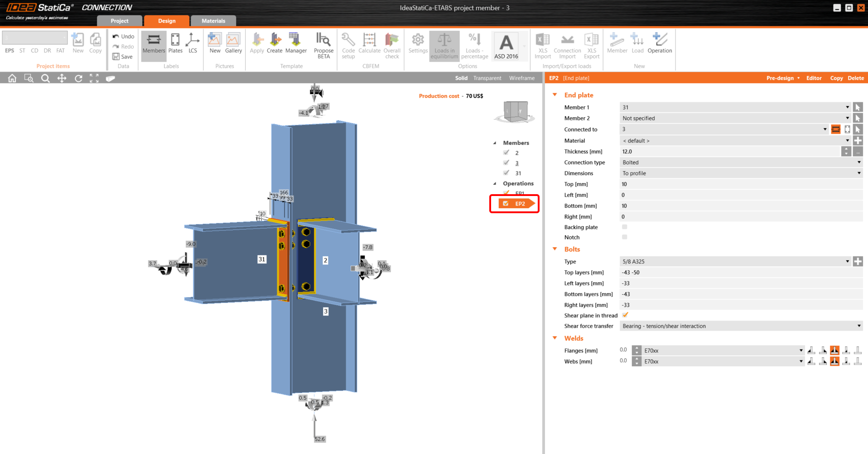Toggle the EP2 operation checkbox

pyautogui.click(x=506, y=203)
